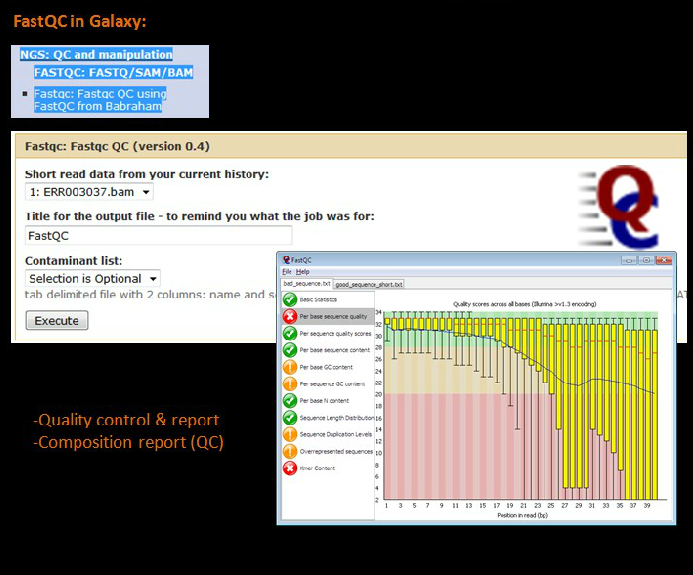
Task: Open Sequence Length Distribution report
Action: pos(334,418)
